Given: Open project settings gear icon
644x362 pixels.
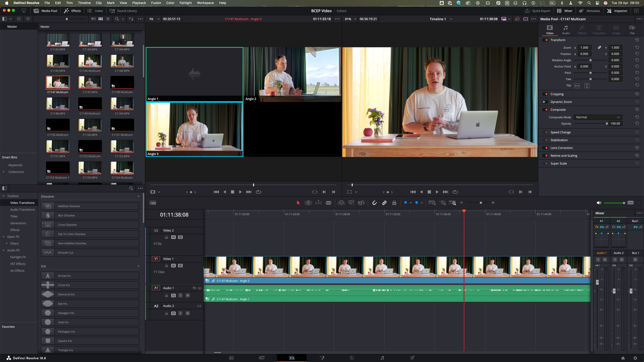Looking at the screenshot, I should [635, 358].
